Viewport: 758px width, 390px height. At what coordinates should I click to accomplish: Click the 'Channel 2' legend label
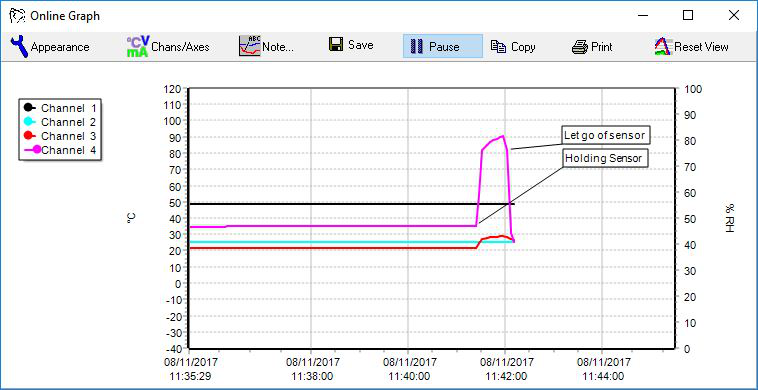coord(69,122)
